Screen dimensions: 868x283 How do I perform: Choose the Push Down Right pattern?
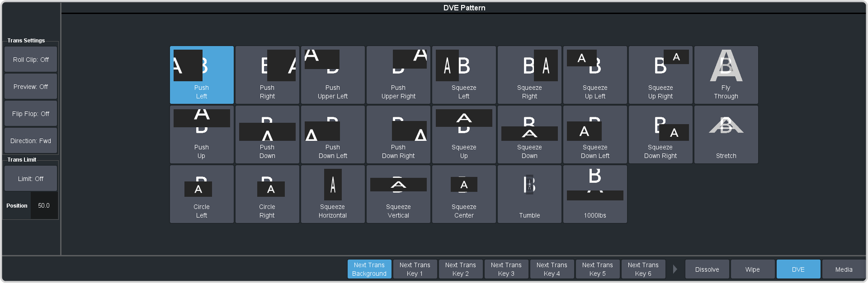pyautogui.click(x=398, y=135)
